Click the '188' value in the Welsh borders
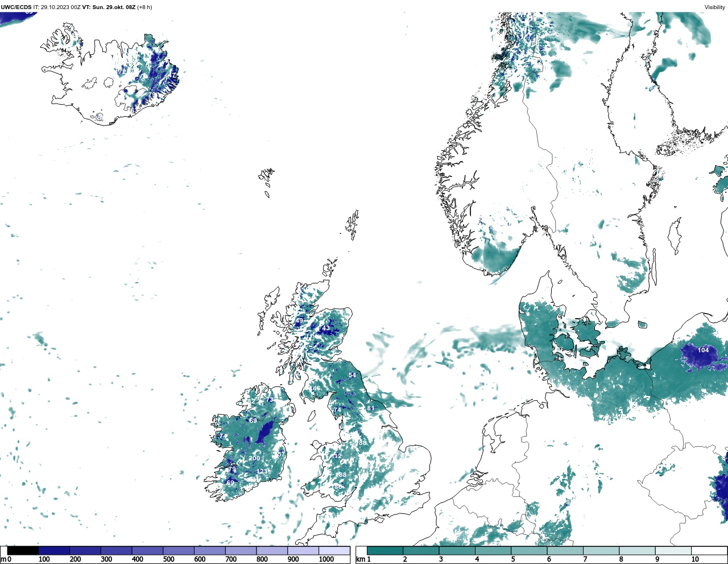Viewport: 728px width, 564px height. coord(341,475)
